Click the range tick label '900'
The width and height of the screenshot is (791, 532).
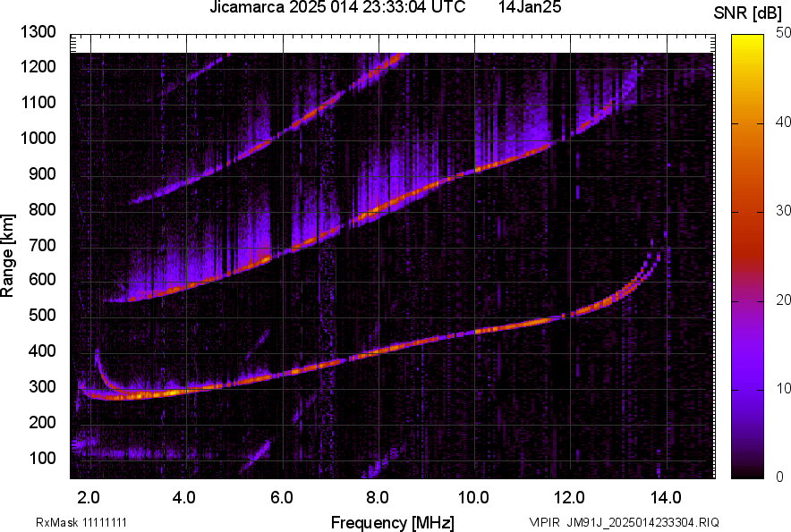42,173
